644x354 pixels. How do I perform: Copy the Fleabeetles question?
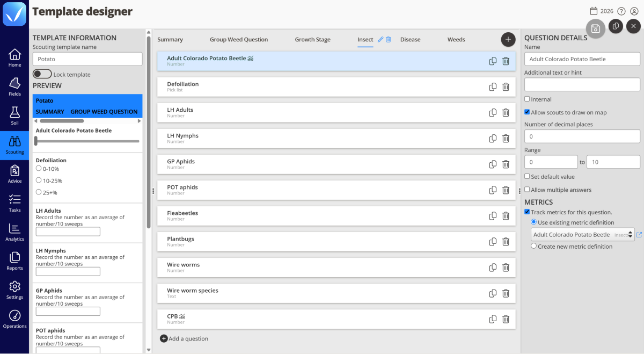click(x=493, y=216)
